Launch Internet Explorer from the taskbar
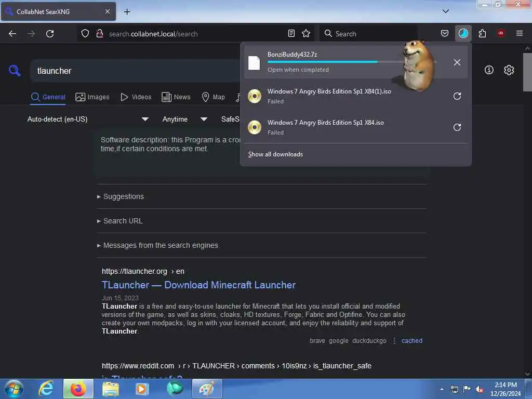The width and height of the screenshot is (532, 399). (46, 389)
